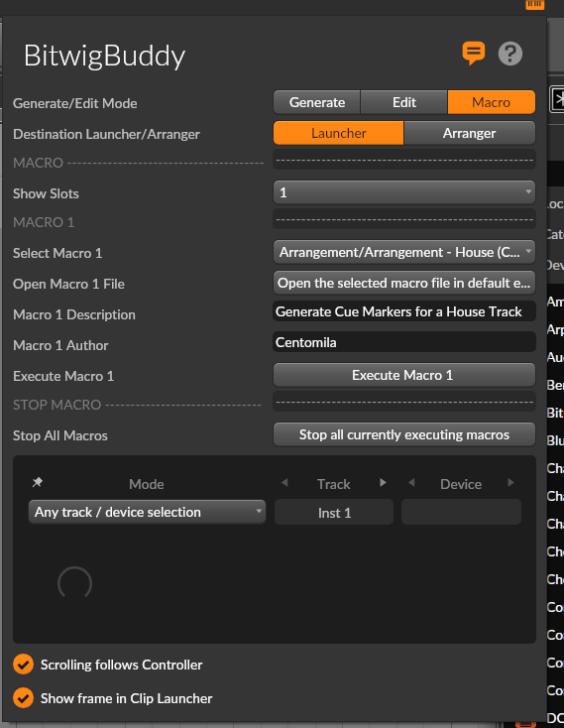Click the Inst 1 track field
Image resolution: width=564 pixels, height=728 pixels.
pos(334,512)
